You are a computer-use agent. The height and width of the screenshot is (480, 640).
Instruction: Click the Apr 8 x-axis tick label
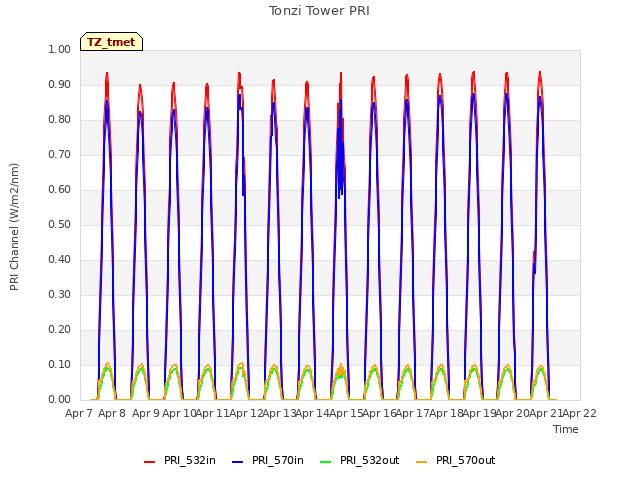point(112,413)
